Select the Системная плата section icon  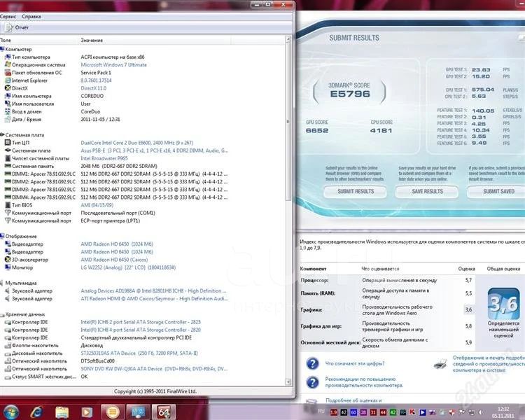[x=2, y=135]
